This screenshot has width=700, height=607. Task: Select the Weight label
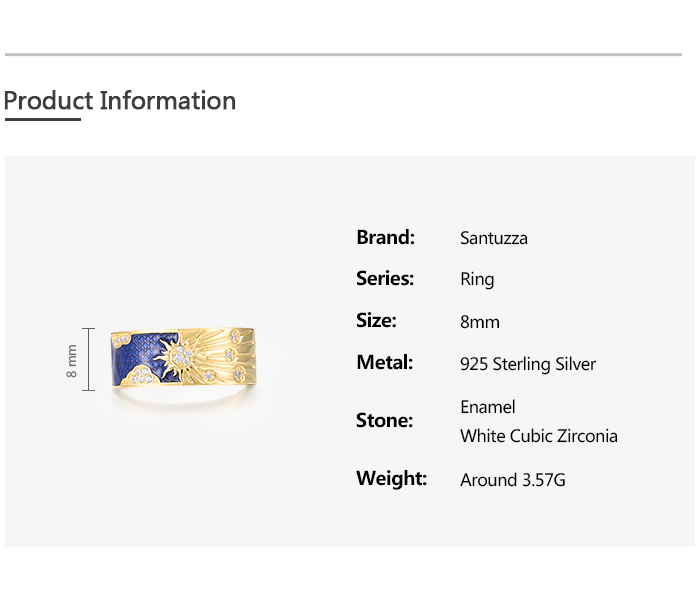[391, 478]
